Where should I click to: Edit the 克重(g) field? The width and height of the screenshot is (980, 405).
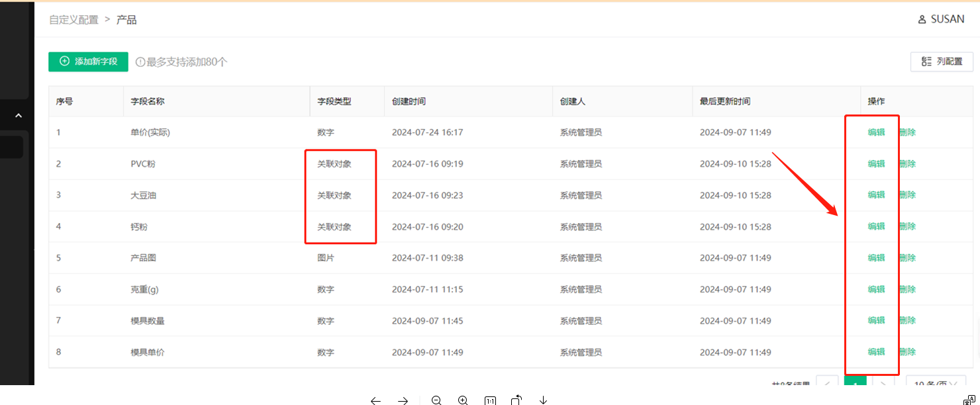[876, 289]
